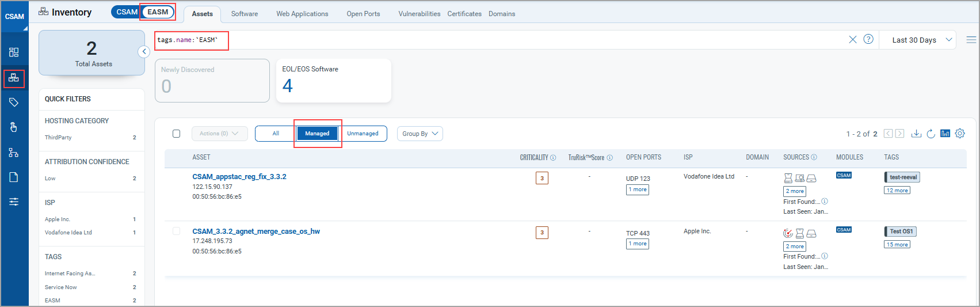The height and width of the screenshot is (307, 980).
Task: Click the test-reeval tag
Action: click(902, 177)
